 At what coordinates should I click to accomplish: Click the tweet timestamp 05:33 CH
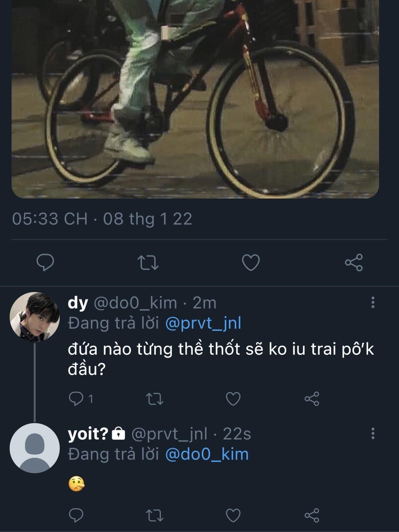[x=50, y=219]
